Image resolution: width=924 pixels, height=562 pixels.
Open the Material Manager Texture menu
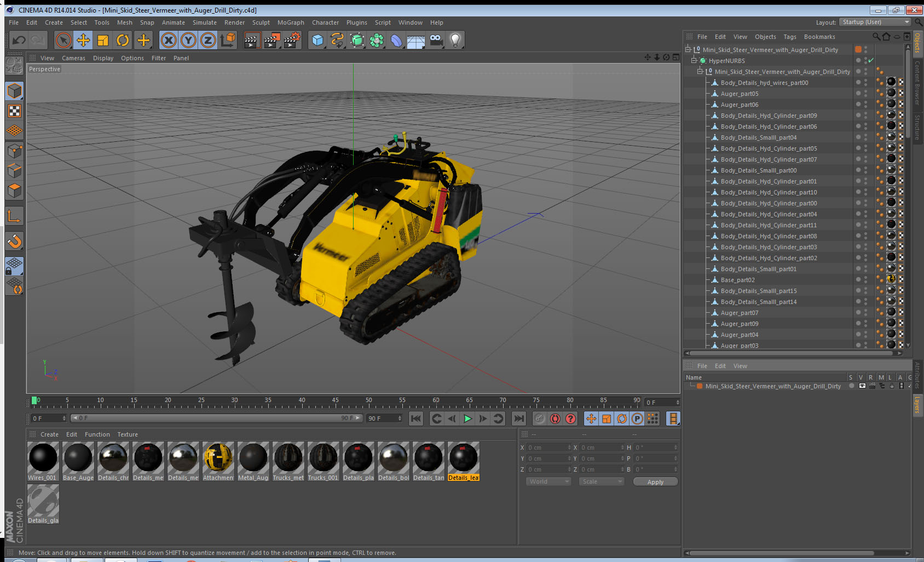128,434
